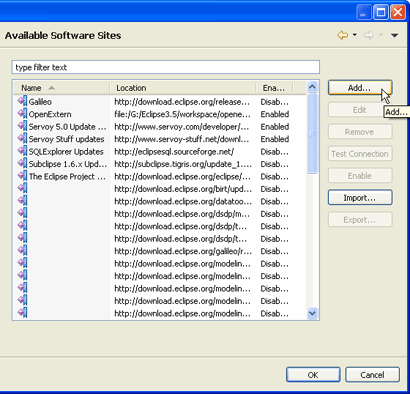Screen dimensions: 410x394
Task: Click the Subclipse 1.6.x site icon
Action: pyautogui.click(x=22, y=164)
